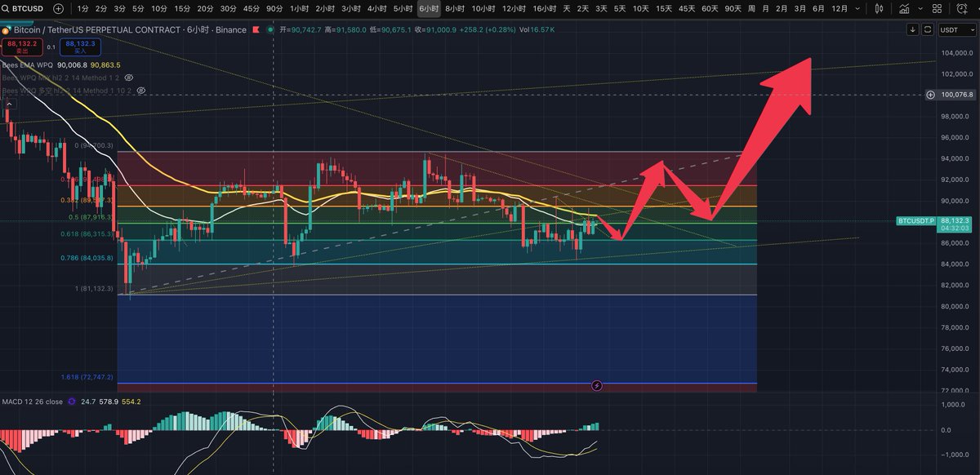
Task: Pick the 2天 timeframe
Action: point(583,9)
